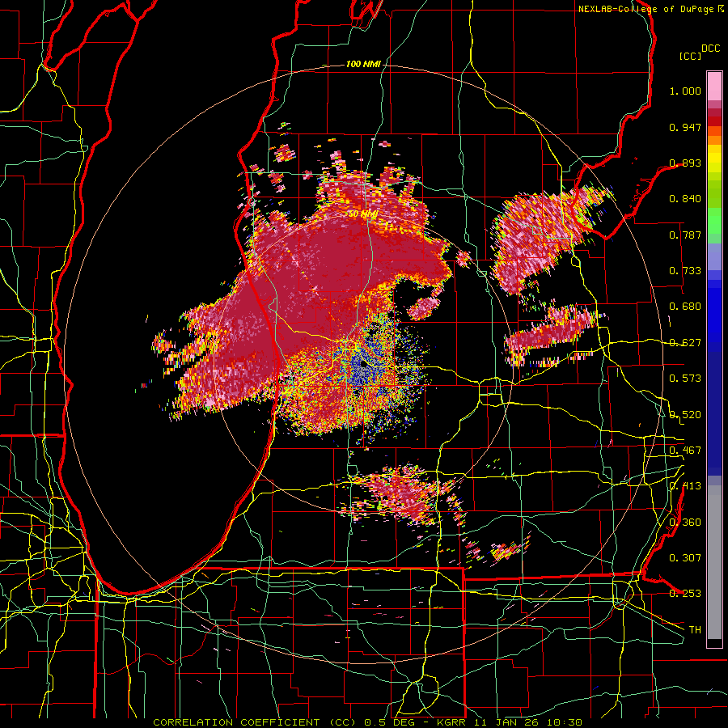Click the TH threshold label near the scale bottom
This screenshot has width=728, height=728.
tap(695, 630)
